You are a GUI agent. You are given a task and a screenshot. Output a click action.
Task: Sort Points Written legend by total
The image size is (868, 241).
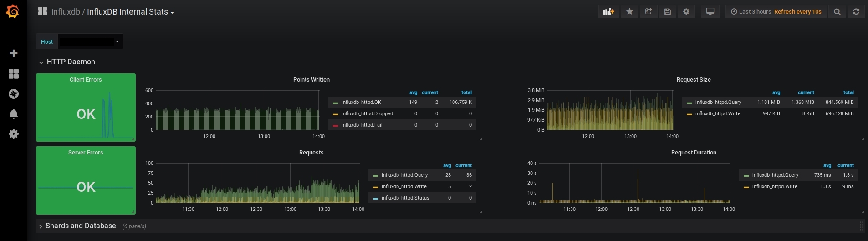(x=466, y=92)
